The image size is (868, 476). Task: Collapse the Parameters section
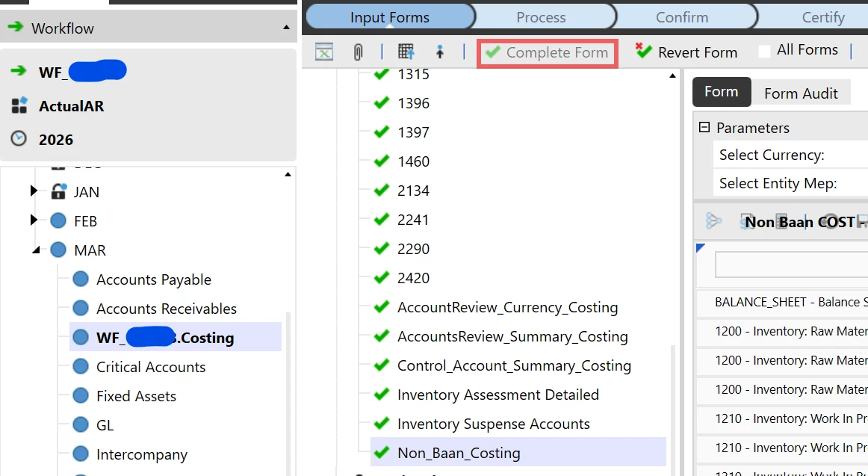(704, 127)
